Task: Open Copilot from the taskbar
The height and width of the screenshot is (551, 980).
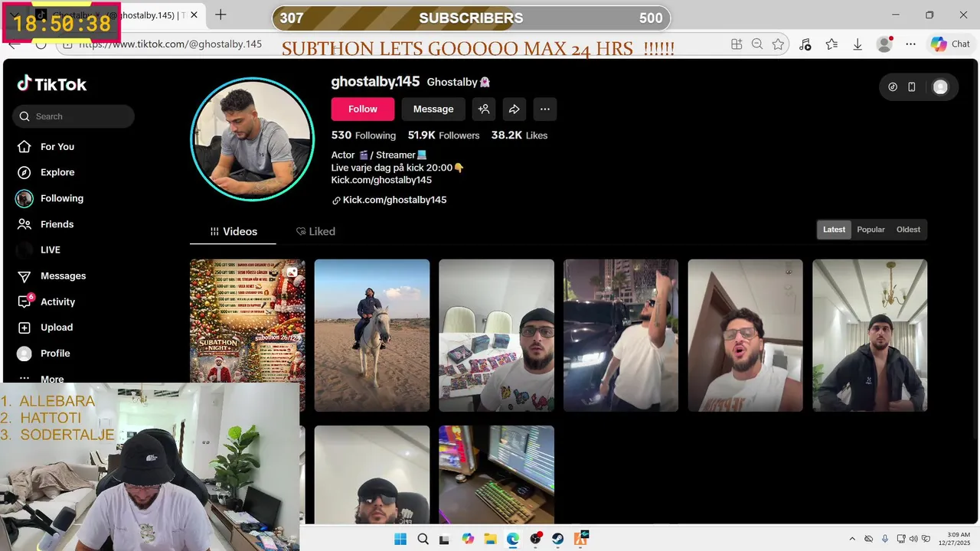Action: point(468,539)
